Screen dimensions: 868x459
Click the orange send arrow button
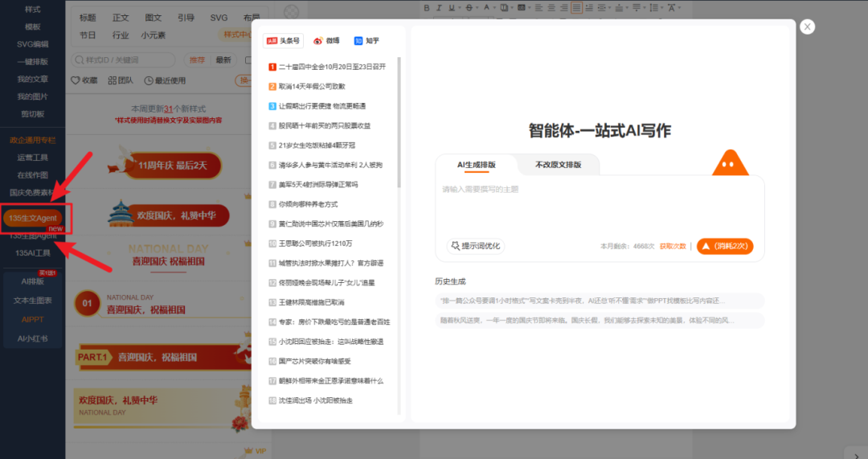pos(724,246)
